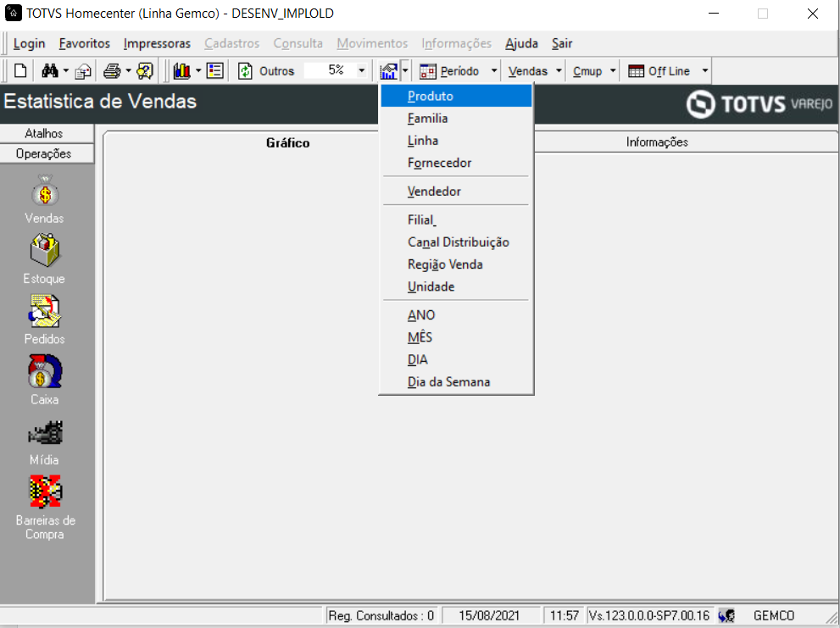Select Vendedor in the dropdown list

456,192
